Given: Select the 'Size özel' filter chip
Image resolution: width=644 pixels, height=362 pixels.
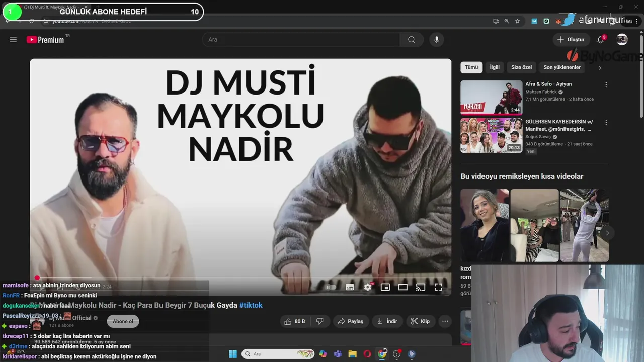Looking at the screenshot, I should click(521, 67).
